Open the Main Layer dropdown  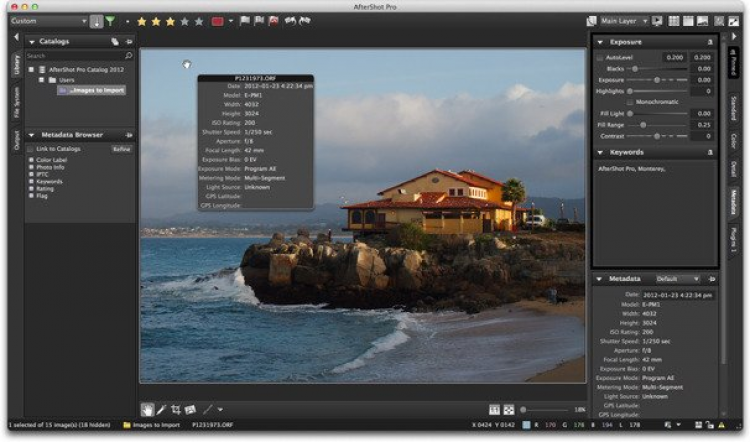624,21
